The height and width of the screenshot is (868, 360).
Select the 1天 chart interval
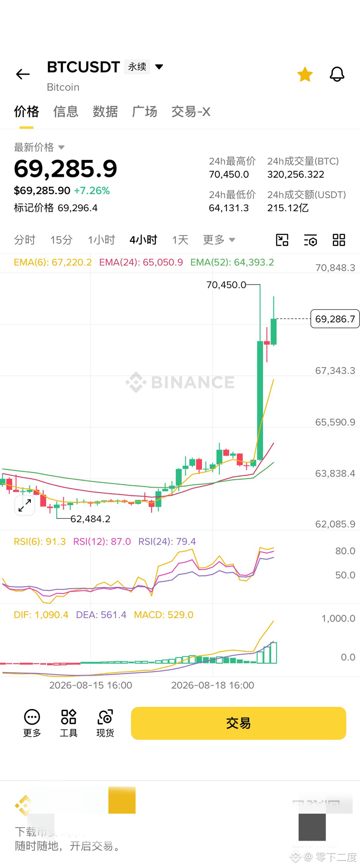[x=180, y=240]
